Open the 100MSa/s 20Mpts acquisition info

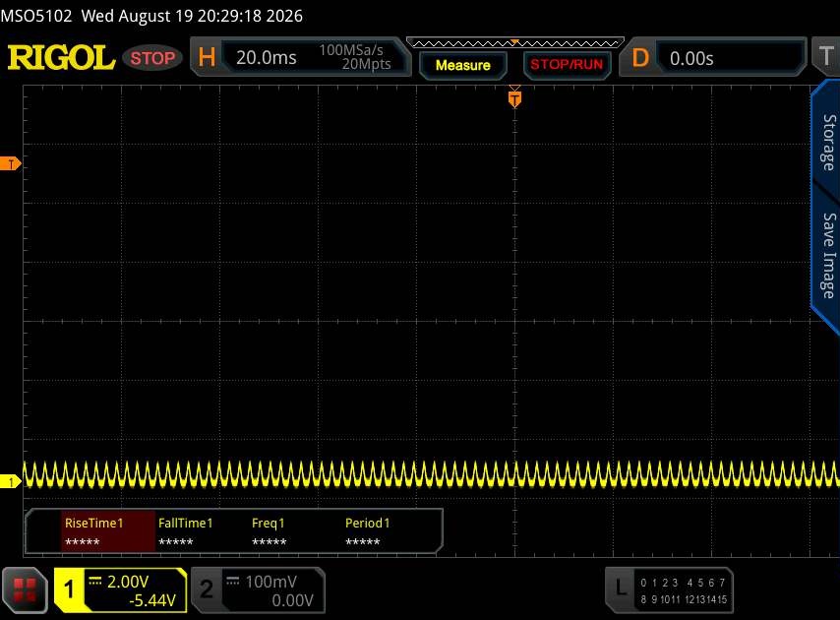point(355,57)
